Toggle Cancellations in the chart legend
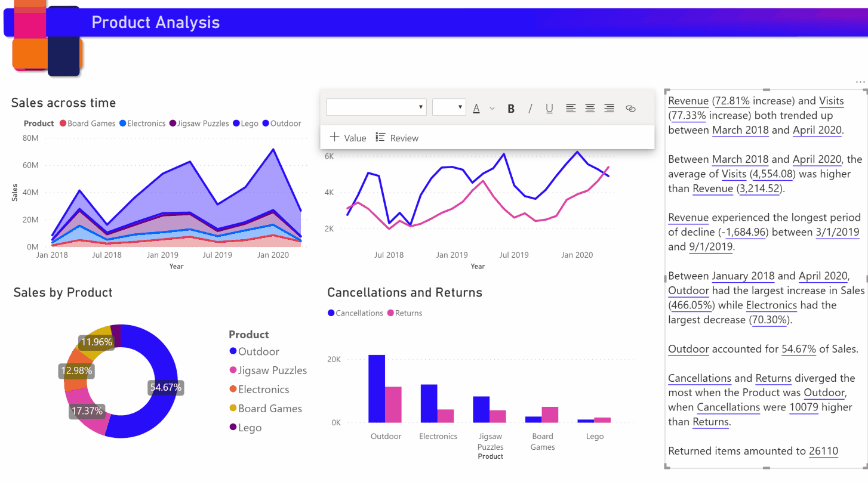Viewport: 868px width, 482px height. click(x=355, y=313)
